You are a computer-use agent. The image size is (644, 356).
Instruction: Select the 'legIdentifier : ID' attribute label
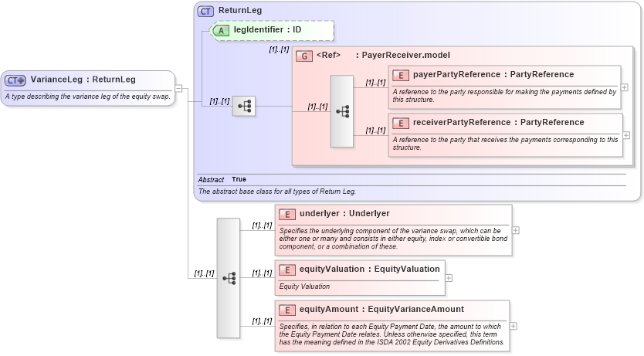[x=267, y=30]
